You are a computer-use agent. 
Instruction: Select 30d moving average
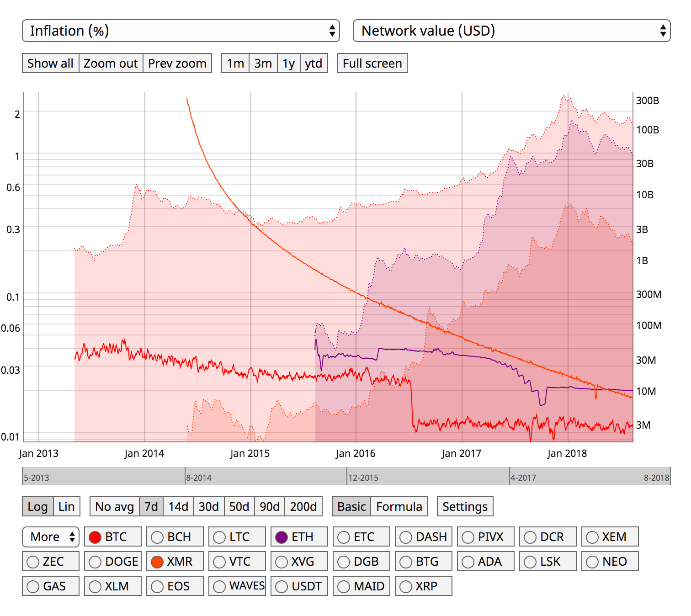coord(209,506)
